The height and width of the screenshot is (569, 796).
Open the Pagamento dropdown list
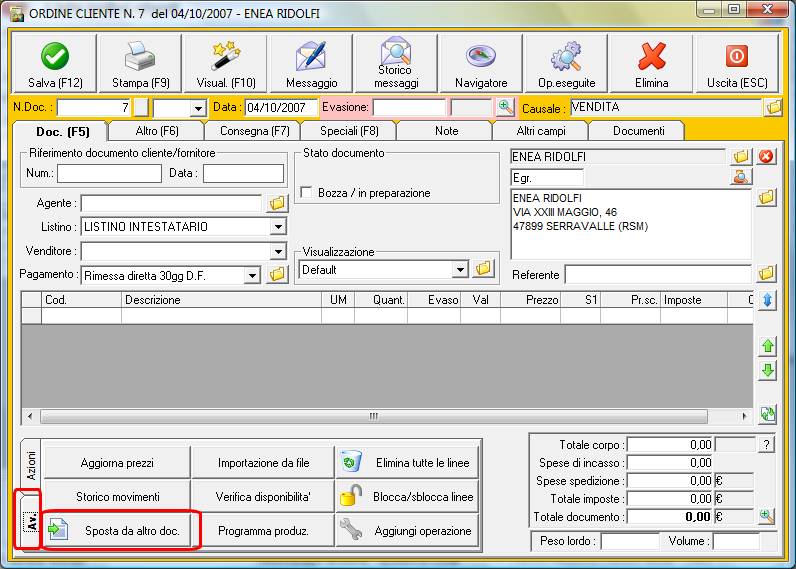point(252,274)
